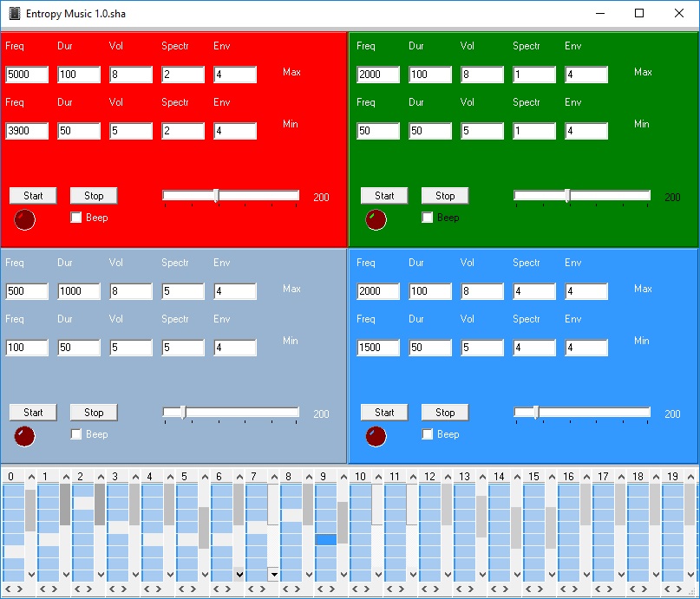
Task: Click Start in the blue panel
Action: coord(384,413)
